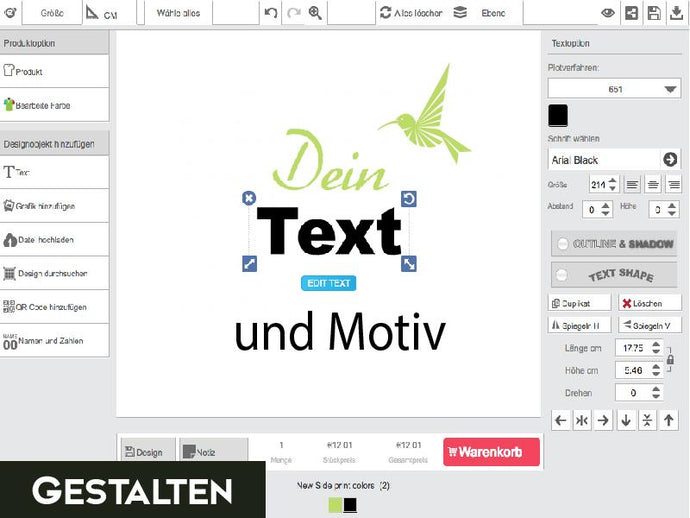This screenshot has width=690, height=518.
Task: Click the undo arrow in top toolbar
Action: pyautogui.click(x=271, y=13)
